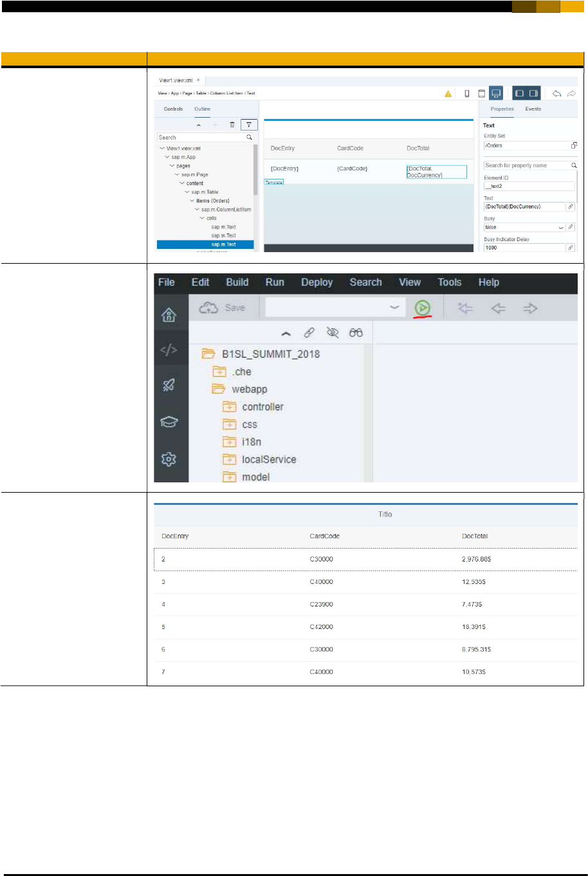Click the last edit location arrow icon
Screen dimensions: 588x876
pyautogui.click(x=465, y=309)
